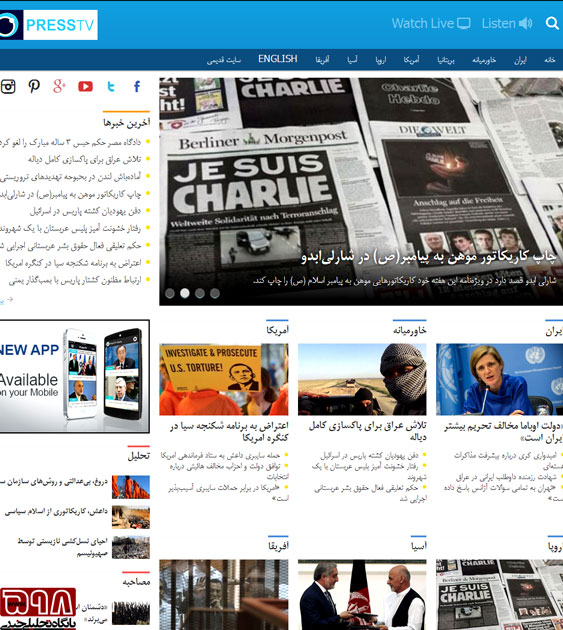The image size is (563, 630).
Task: Switch to ENGLISH in navigation bar
Action: point(278,59)
